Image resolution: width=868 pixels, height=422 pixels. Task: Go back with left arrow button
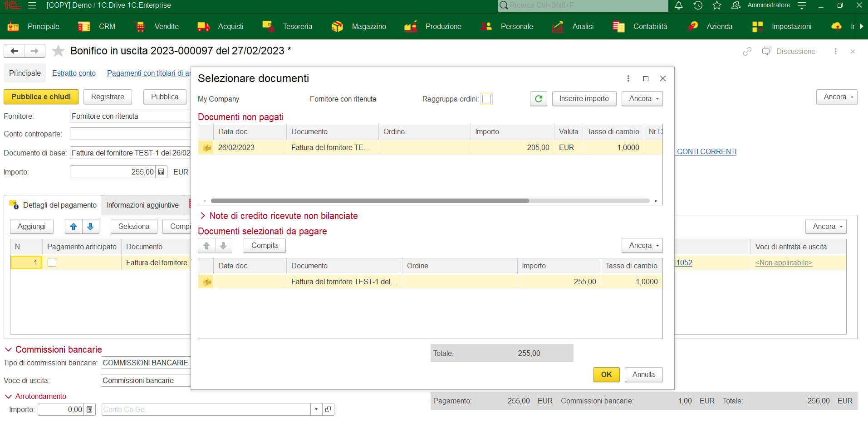[15, 51]
